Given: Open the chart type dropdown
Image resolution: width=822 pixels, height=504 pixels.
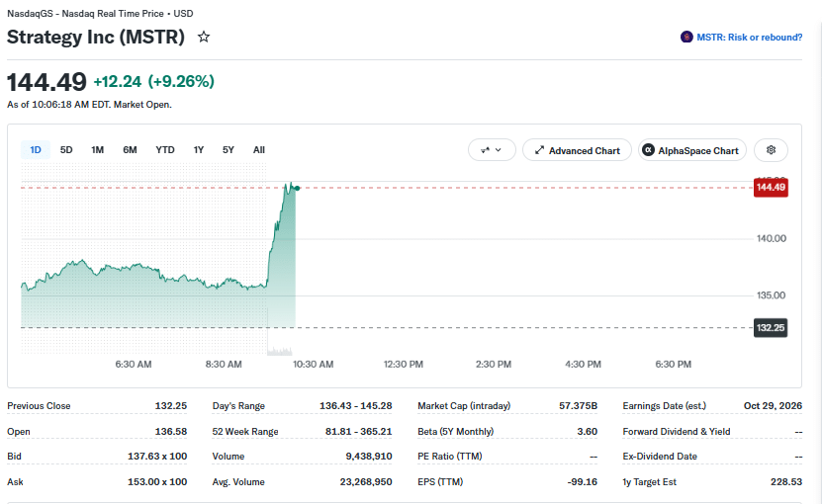Looking at the screenshot, I should [492, 150].
